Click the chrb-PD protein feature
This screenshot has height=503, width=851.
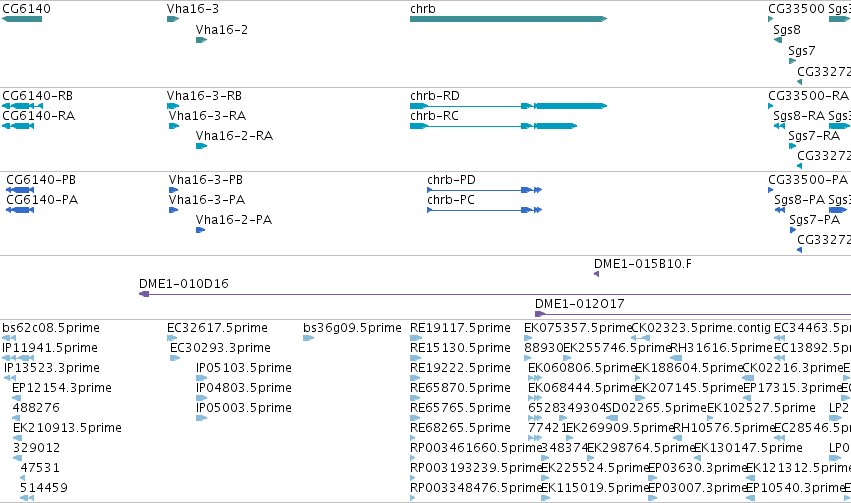tap(485, 190)
